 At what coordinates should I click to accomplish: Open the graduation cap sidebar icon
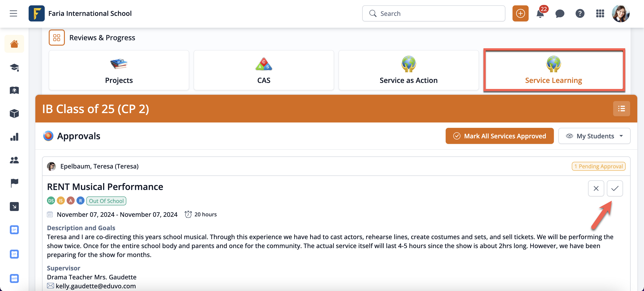[14, 67]
